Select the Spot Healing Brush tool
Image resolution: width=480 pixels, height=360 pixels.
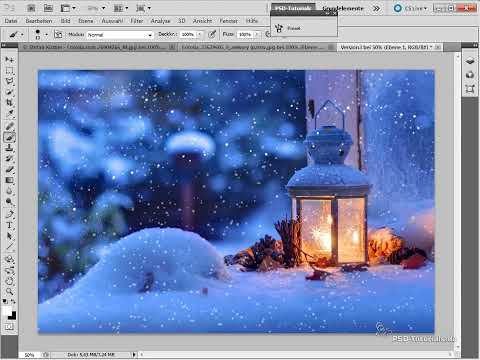pyautogui.click(x=9, y=126)
